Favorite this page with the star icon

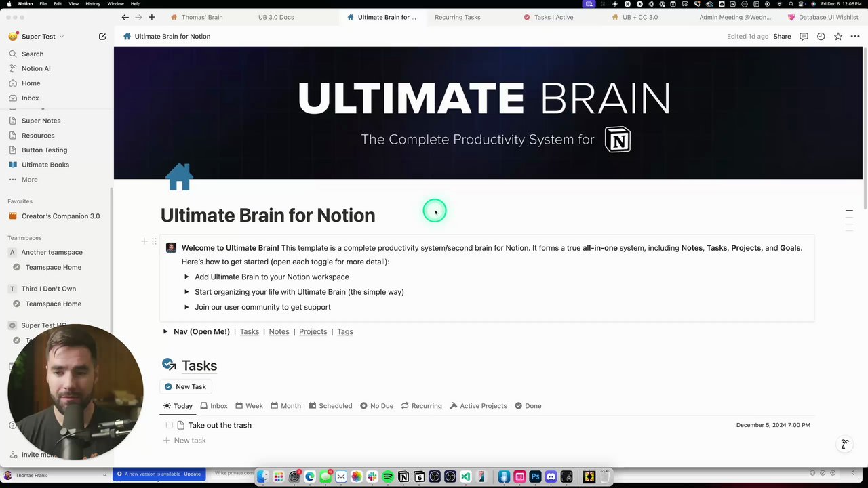tap(838, 37)
